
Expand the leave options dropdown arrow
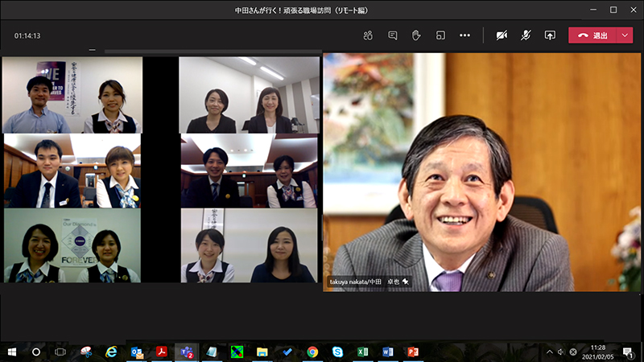pyautogui.click(x=625, y=35)
